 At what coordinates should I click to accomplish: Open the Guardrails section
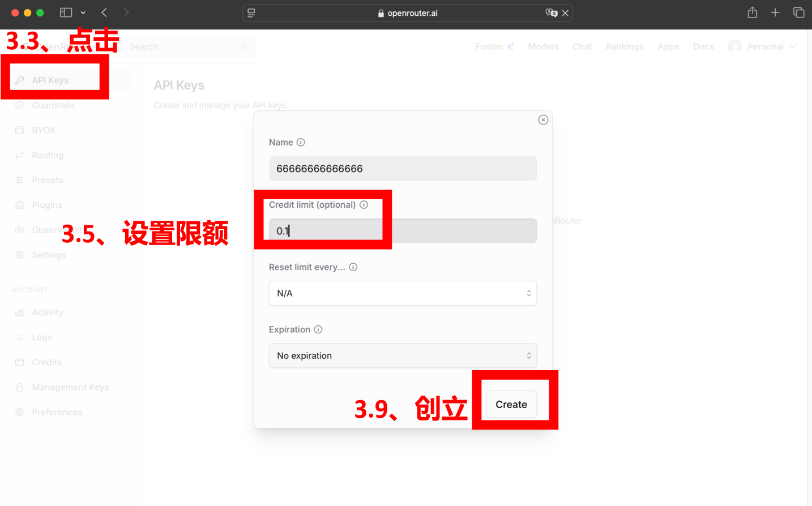pos(53,105)
